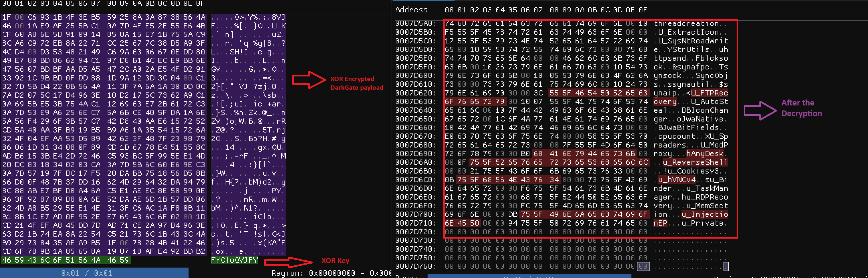Click the After the Decryption annotation text
Viewport: 868px width, 278px height.
[x=801, y=108]
